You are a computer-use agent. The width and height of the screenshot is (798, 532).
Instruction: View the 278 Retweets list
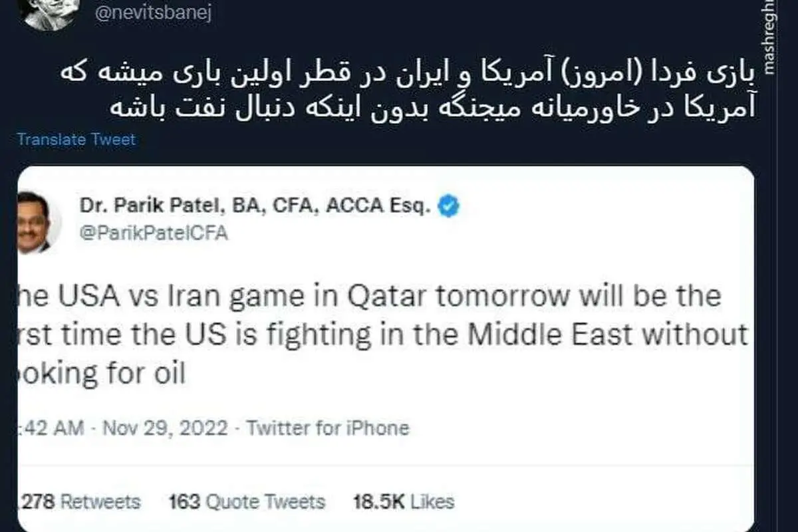(x=76, y=501)
